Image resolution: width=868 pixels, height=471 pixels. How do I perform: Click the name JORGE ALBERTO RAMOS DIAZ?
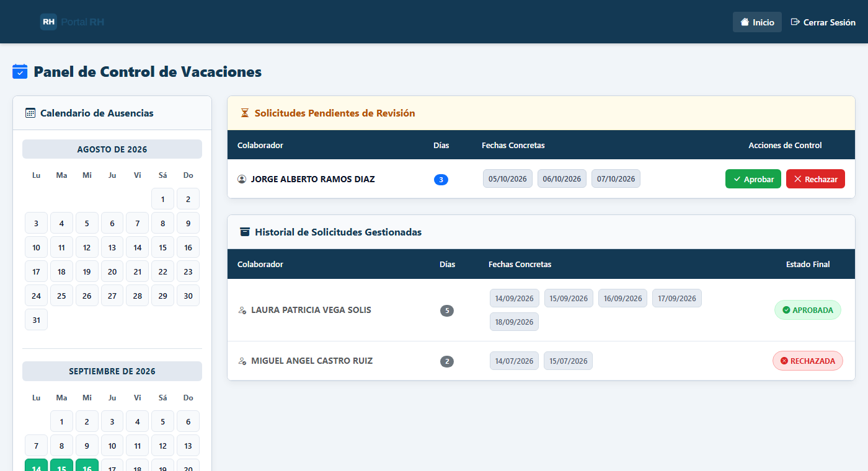tap(313, 179)
